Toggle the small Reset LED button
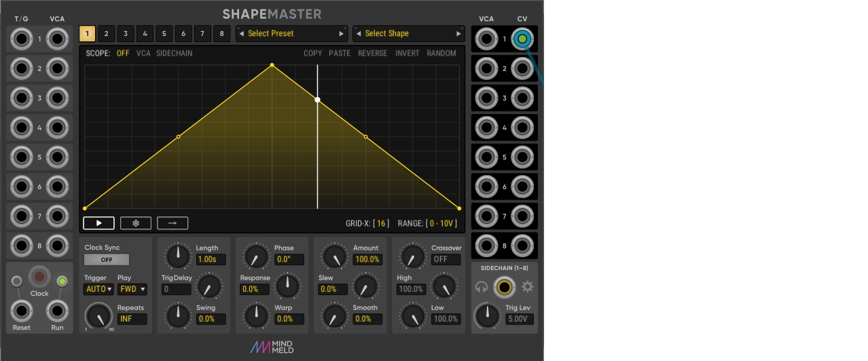 (17, 281)
